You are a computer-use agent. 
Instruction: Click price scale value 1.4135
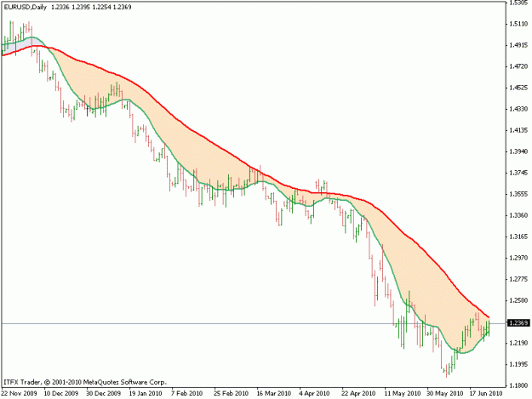coord(518,130)
